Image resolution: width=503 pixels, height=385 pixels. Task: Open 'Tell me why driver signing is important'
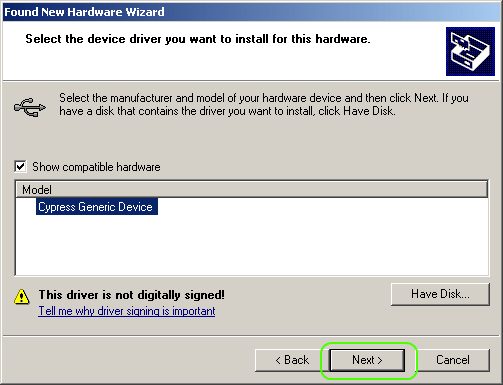click(x=127, y=311)
